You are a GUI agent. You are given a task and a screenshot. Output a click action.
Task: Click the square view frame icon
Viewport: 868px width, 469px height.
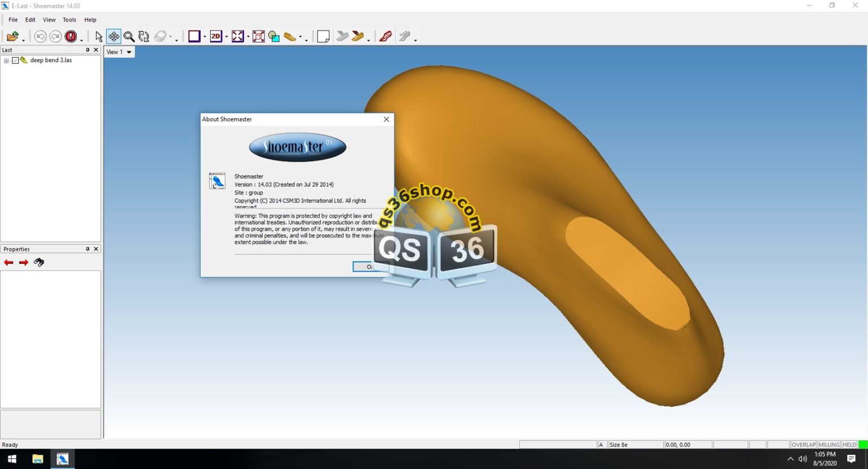coord(194,37)
